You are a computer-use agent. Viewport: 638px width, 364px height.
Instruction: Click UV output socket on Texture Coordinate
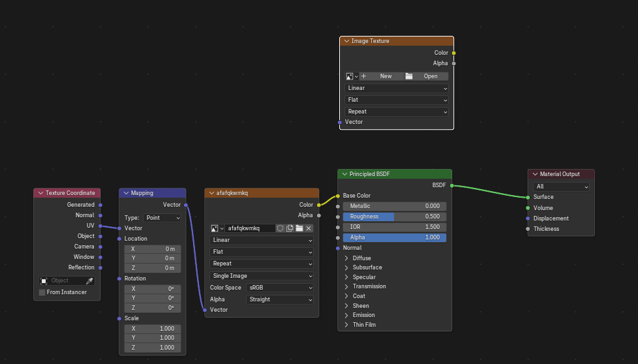click(x=100, y=226)
